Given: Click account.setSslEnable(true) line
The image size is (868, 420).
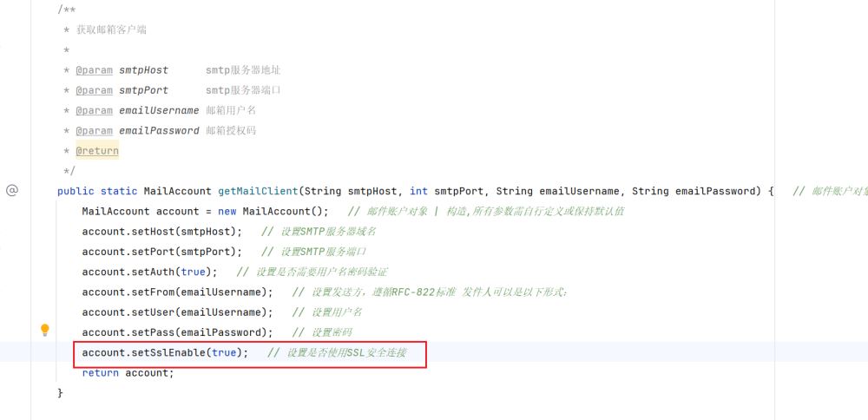Looking at the screenshot, I should pyautogui.click(x=166, y=352).
